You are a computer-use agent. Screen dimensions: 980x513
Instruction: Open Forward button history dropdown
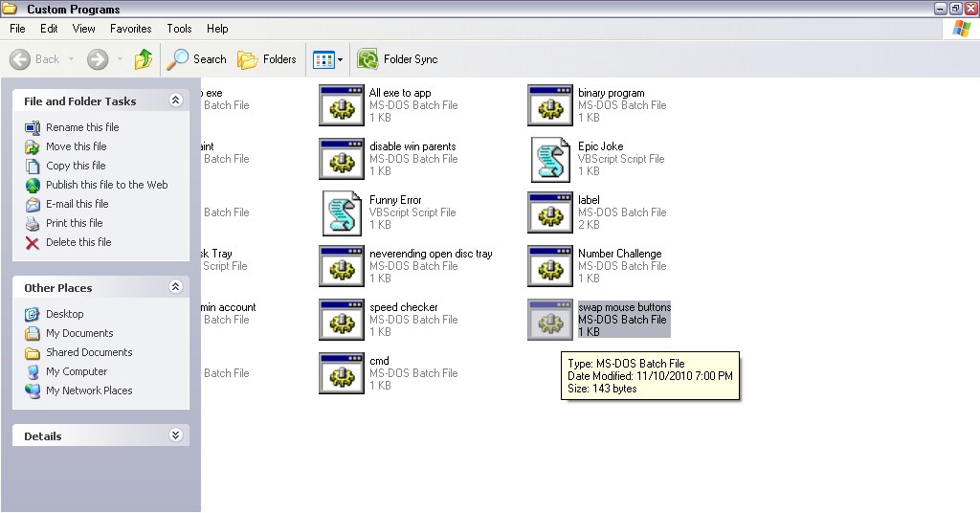[120, 59]
